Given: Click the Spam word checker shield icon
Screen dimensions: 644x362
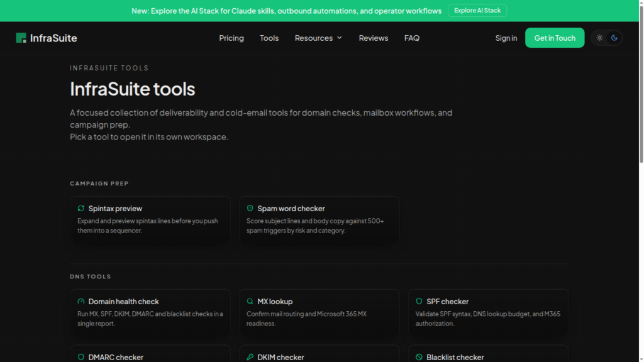Looking at the screenshot, I should click(250, 208).
